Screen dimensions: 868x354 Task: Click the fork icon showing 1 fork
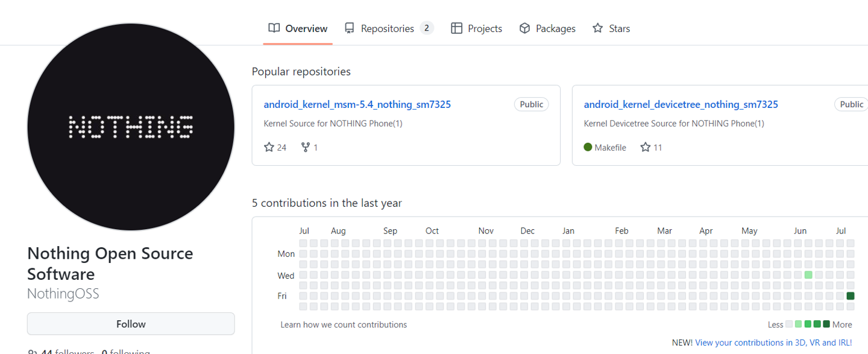306,147
